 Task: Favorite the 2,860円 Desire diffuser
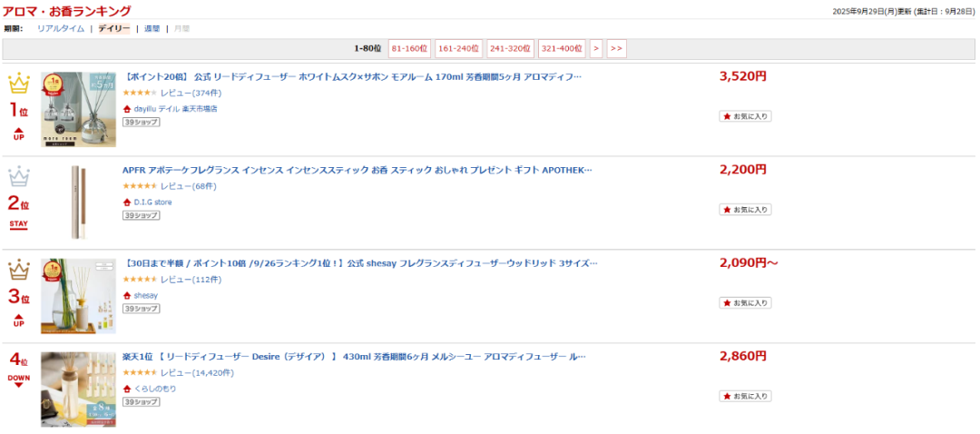[745, 396]
